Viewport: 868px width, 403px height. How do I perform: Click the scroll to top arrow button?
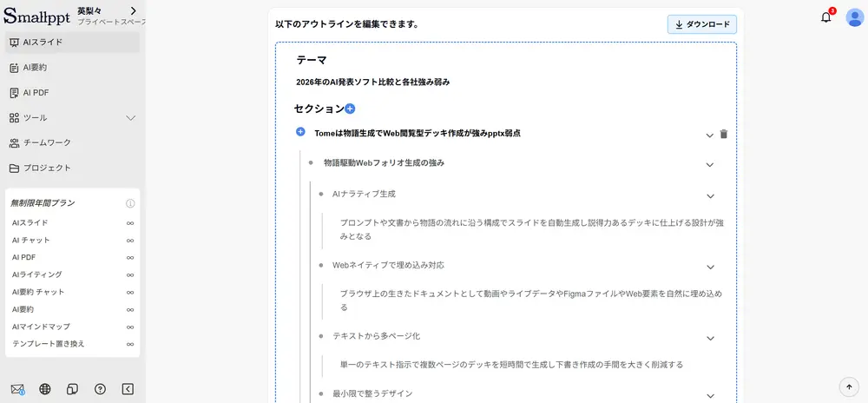tap(849, 386)
